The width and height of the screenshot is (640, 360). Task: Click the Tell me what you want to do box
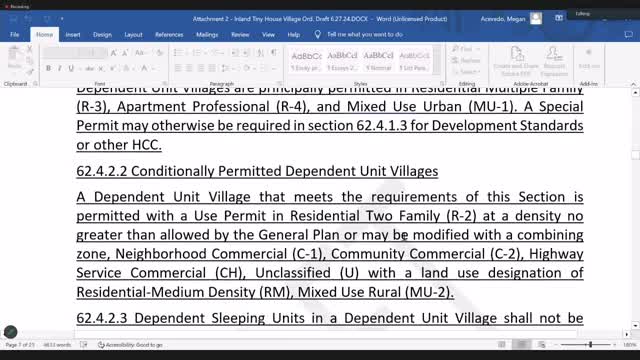pos(365,35)
